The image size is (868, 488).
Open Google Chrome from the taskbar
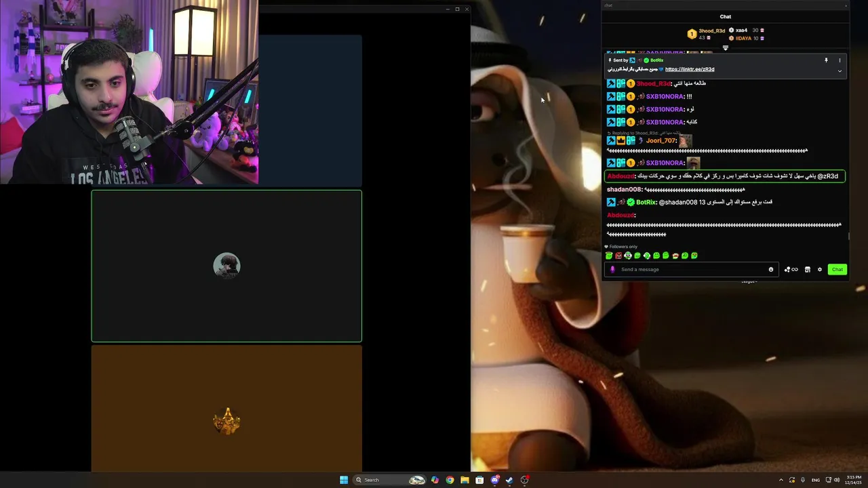(450, 480)
